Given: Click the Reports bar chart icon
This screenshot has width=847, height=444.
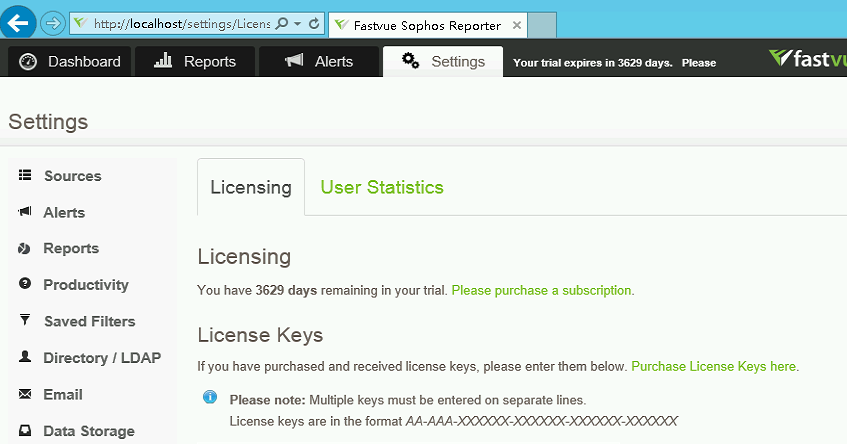Looking at the screenshot, I should 163,60.
